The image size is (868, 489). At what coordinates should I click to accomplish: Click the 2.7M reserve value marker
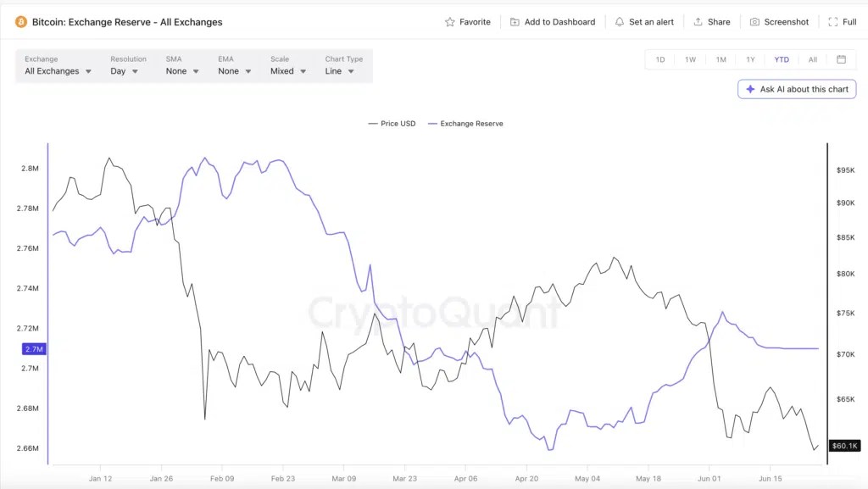(x=34, y=349)
